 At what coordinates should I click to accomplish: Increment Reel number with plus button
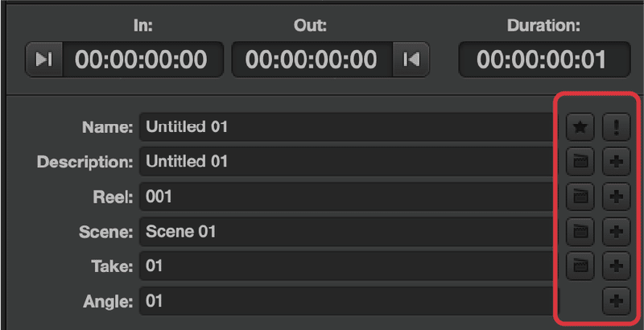(616, 196)
